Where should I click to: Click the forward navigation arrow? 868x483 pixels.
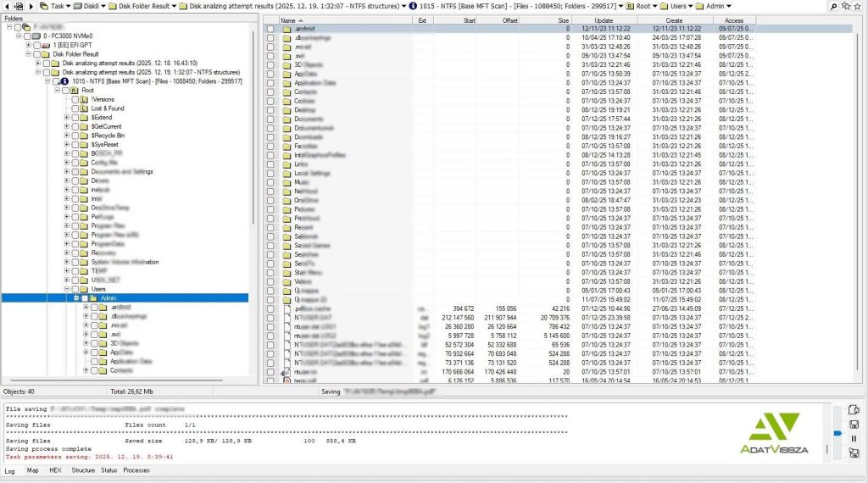[x=31, y=6]
